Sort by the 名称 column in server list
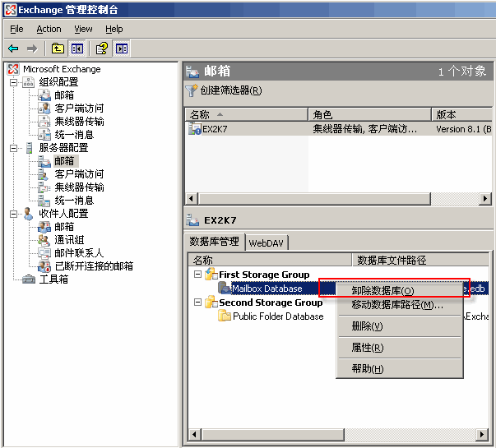This screenshot has height=448, width=496. point(247,114)
